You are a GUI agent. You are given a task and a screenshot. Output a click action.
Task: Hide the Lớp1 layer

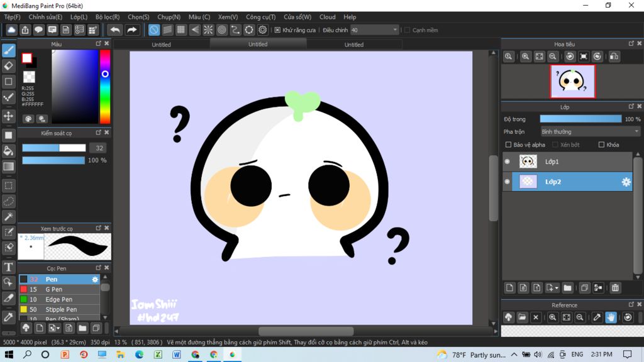[x=508, y=162]
